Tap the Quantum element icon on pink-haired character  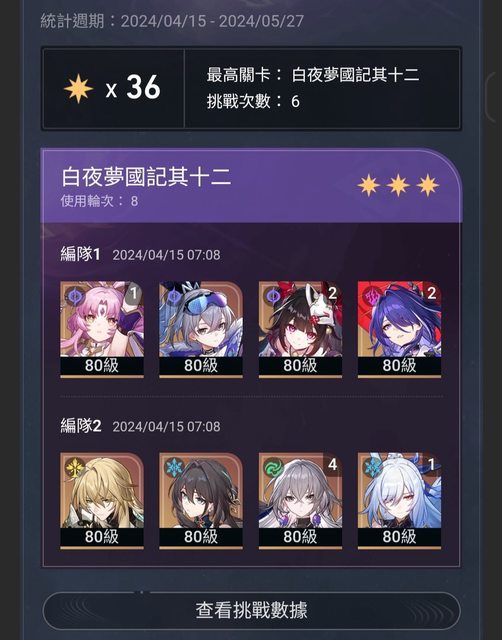pos(74,295)
